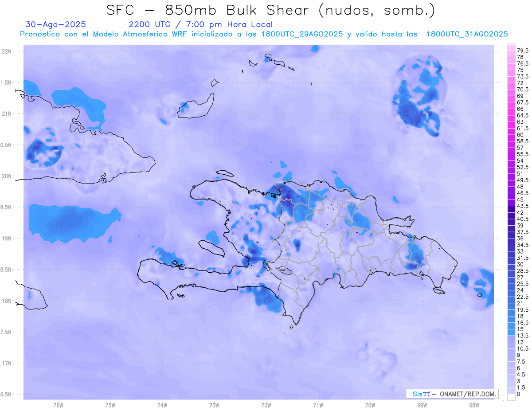This screenshot has height=411, width=532.
Task: Select the date label '30-Ago-2025'
Action: [55, 24]
